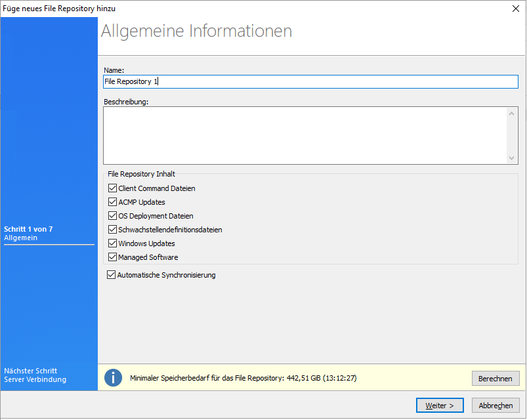Click Nächster Schritt Server Verbindung label
527x420 pixels.
point(35,375)
